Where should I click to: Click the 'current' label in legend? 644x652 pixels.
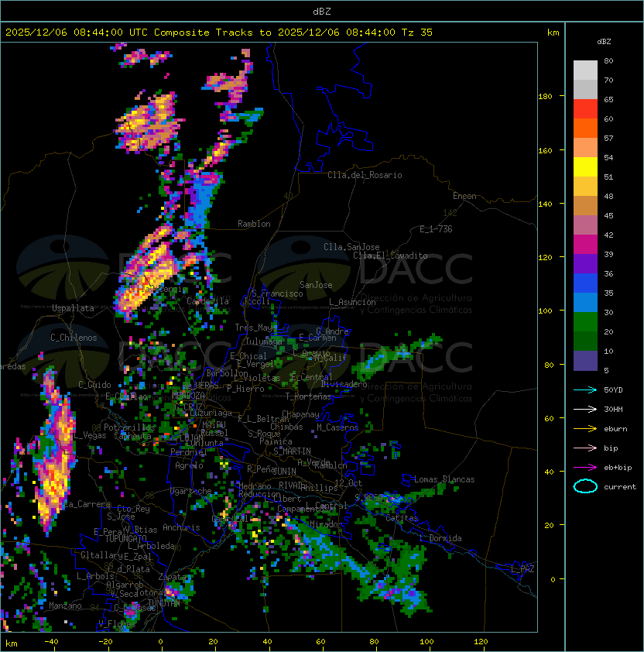coord(620,487)
